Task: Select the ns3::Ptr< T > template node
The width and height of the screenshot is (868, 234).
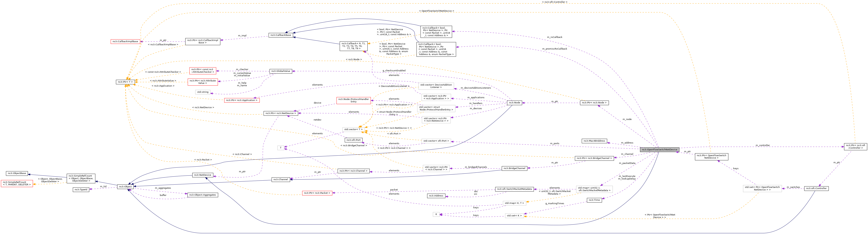Action: point(125,82)
